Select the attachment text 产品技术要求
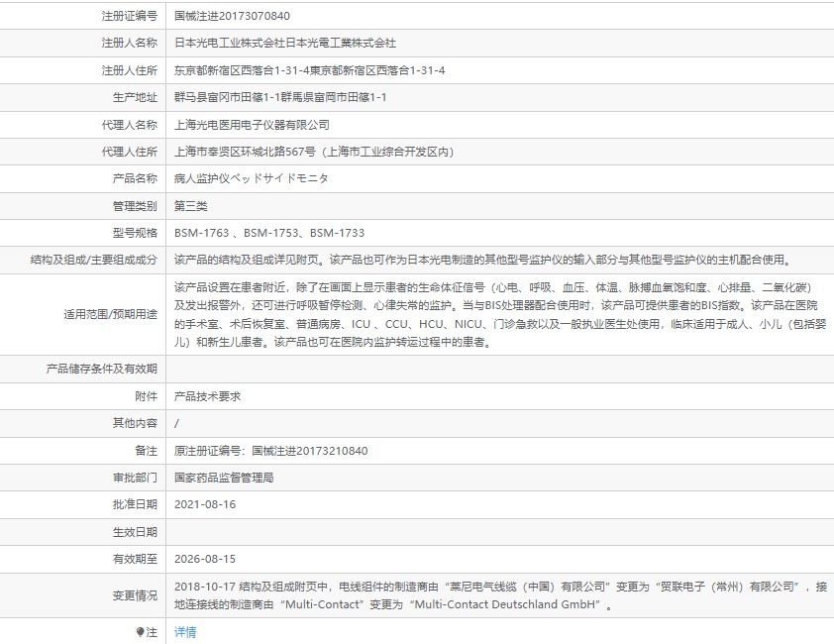 point(207,396)
